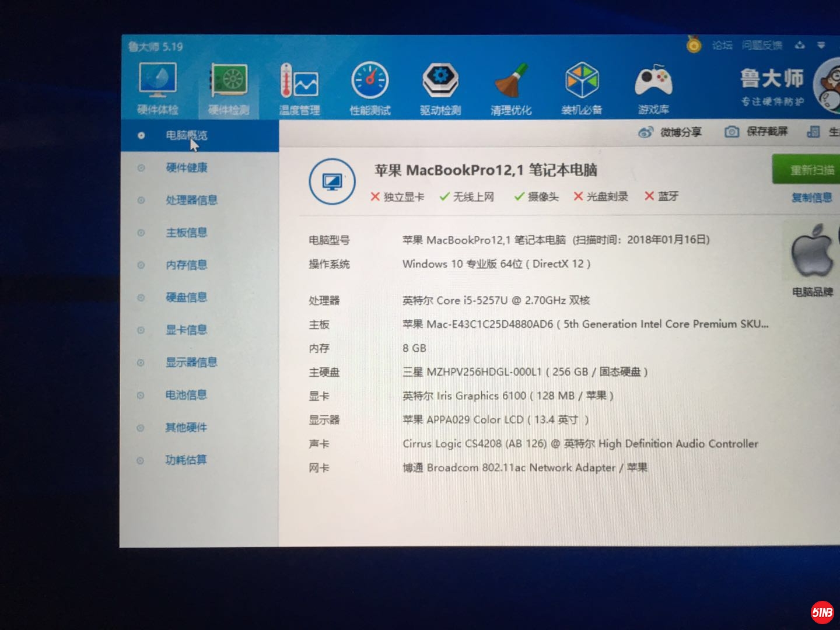Open 装机必备 essential software cube
Image resolution: width=840 pixels, height=630 pixels.
coord(582,87)
